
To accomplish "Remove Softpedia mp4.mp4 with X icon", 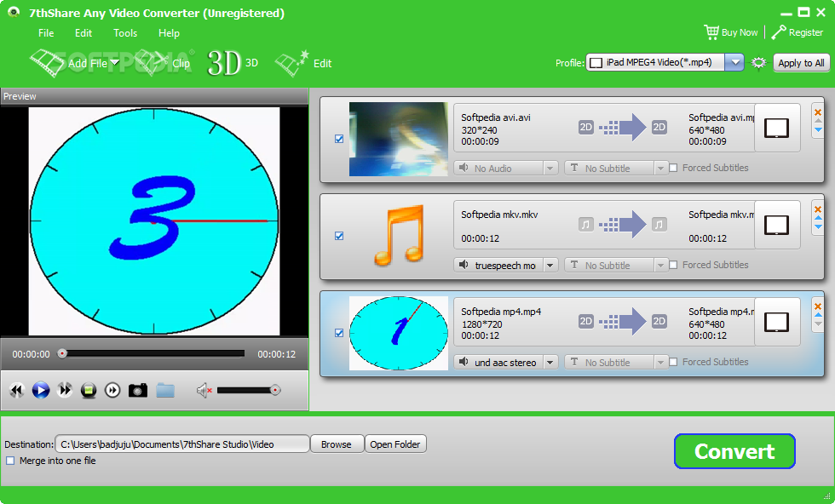I will click(x=818, y=306).
